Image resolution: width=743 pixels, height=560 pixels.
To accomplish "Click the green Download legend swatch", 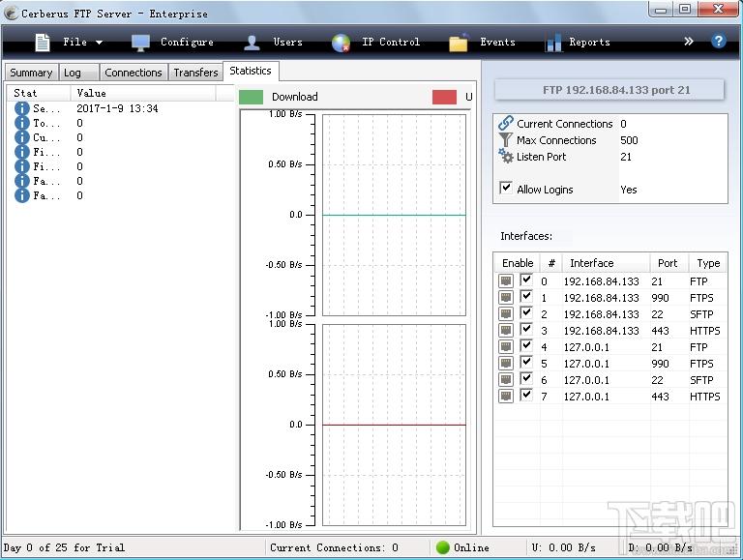I will pos(251,97).
